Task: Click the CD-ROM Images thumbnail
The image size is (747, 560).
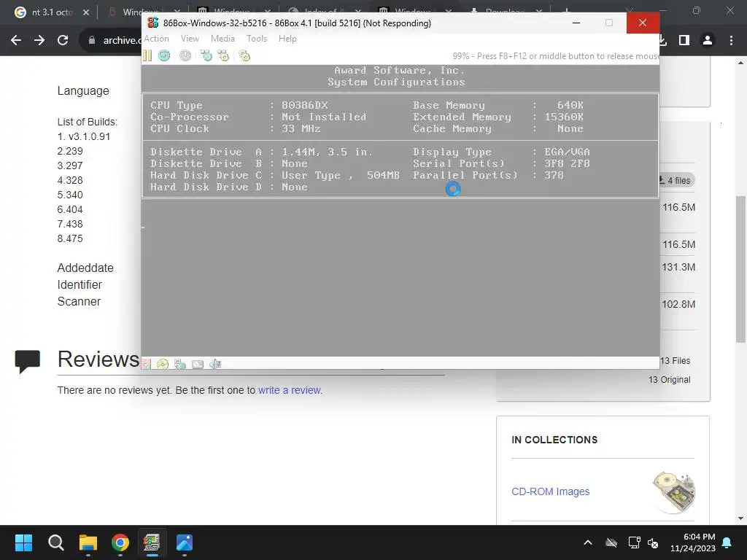Action: [x=674, y=491]
